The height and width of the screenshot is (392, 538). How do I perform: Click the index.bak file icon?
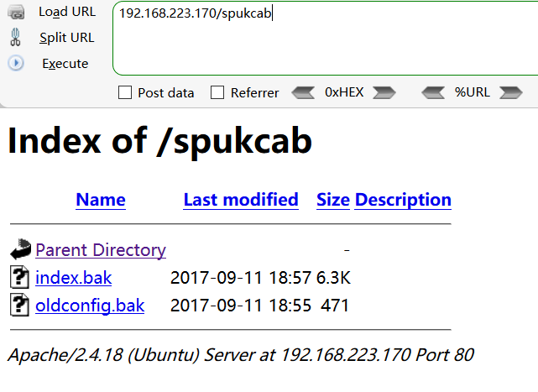coord(20,277)
